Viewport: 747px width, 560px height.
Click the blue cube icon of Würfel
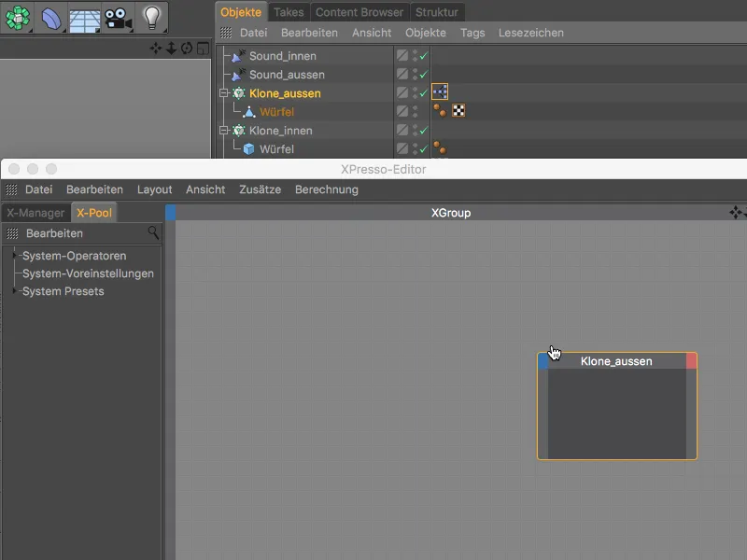248,149
